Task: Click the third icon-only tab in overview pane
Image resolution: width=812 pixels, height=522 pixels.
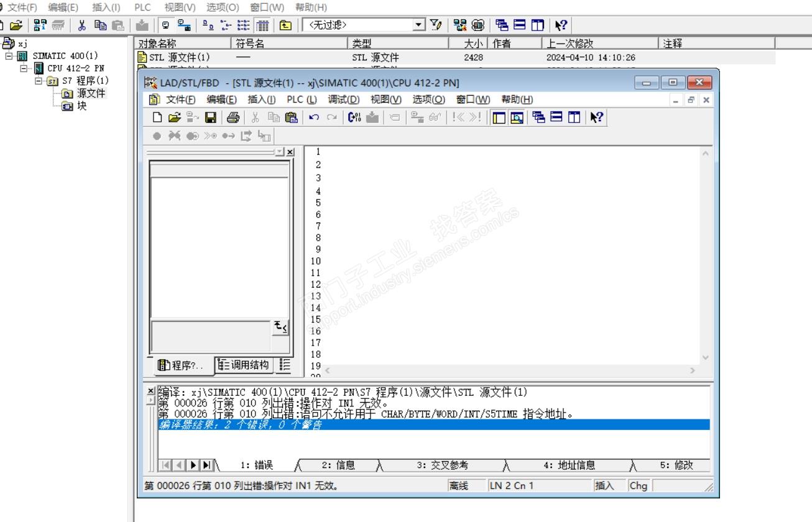Action: (x=285, y=365)
